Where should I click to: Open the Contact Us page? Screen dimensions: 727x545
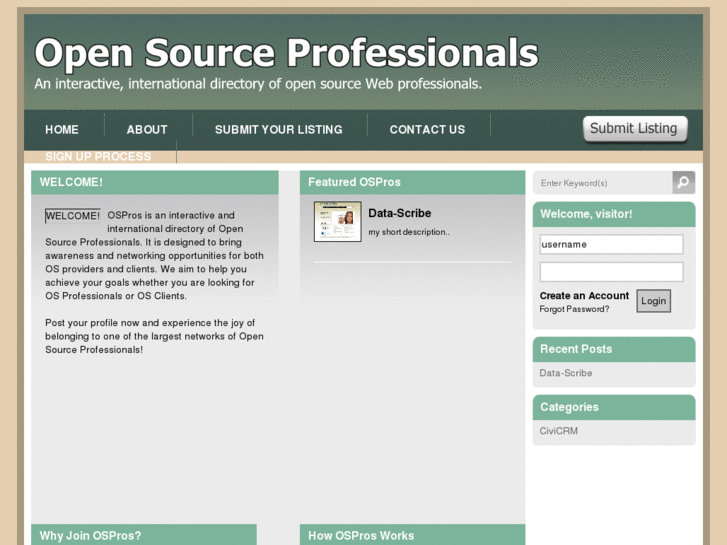(x=427, y=129)
